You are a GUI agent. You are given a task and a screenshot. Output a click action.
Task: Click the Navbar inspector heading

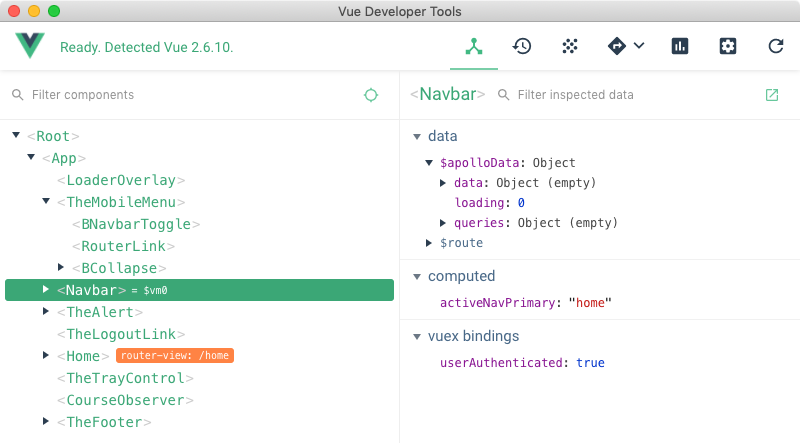pyautogui.click(x=447, y=94)
